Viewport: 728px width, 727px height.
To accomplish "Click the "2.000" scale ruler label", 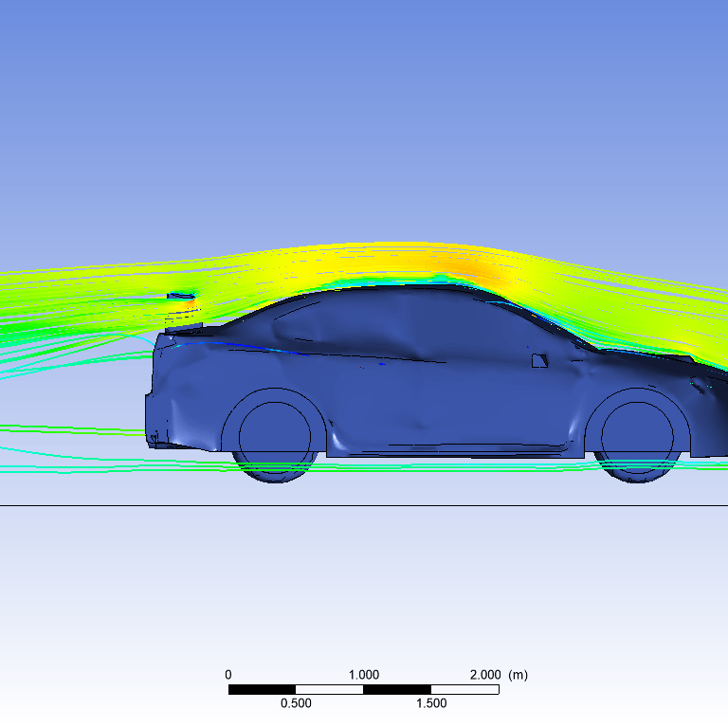I will [485, 675].
